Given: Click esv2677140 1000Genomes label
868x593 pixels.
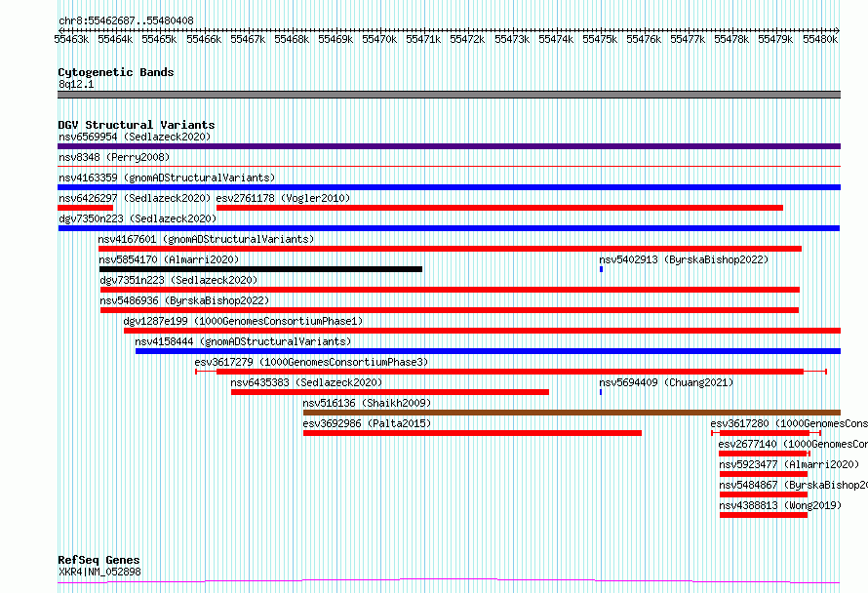Looking at the screenshot, I should pos(793,444).
